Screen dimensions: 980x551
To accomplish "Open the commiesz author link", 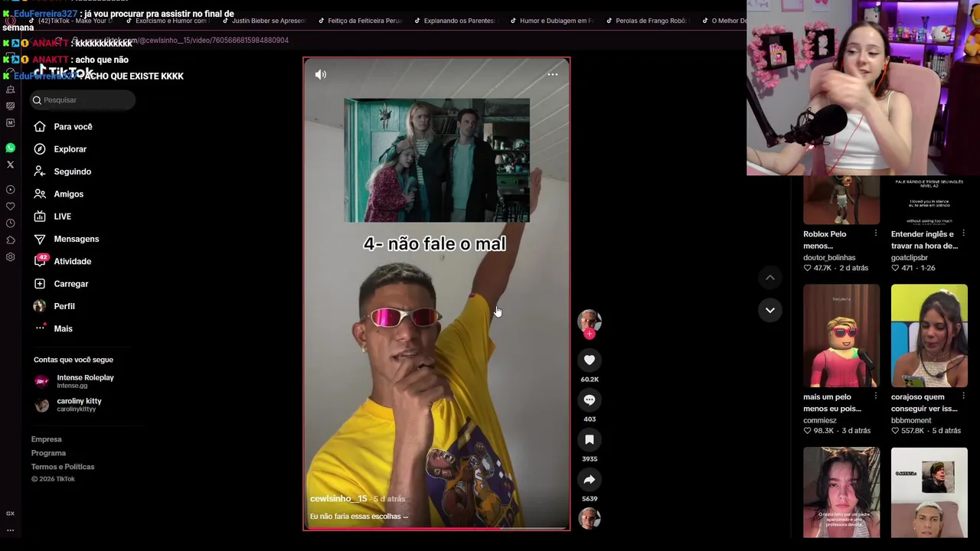I will pyautogui.click(x=820, y=420).
